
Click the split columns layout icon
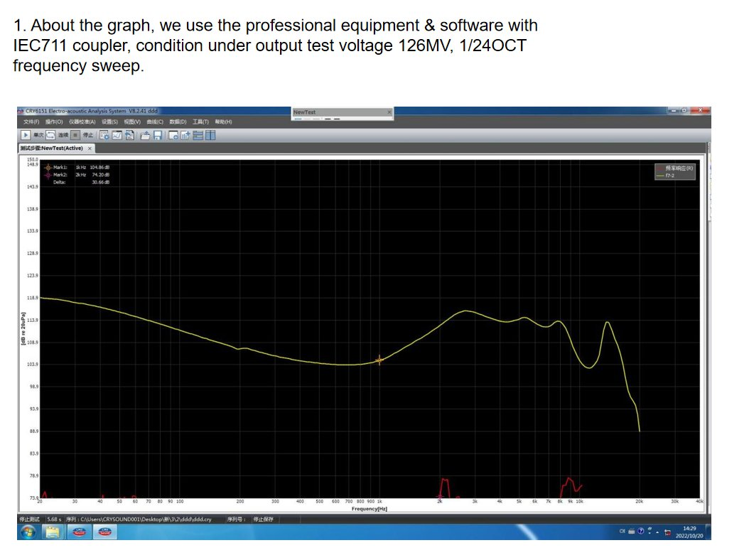pyautogui.click(x=210, y=135)
